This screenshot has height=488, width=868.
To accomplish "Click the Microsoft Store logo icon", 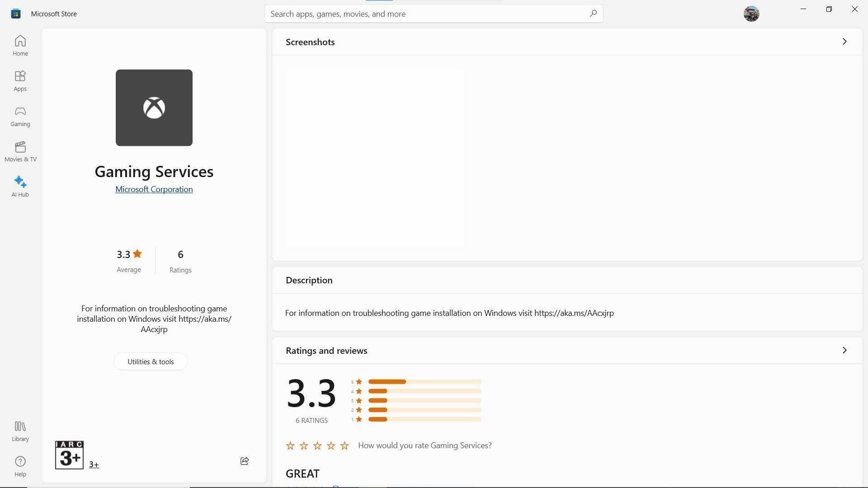I will point(16,14).
